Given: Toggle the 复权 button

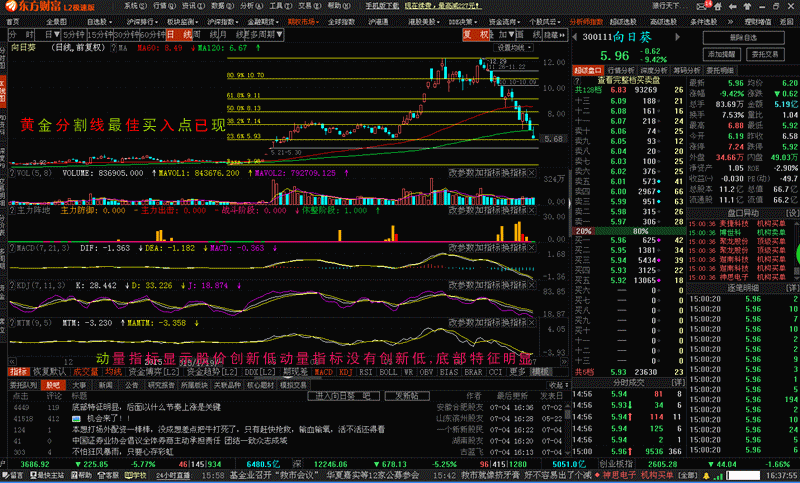Looking at the screenshot, I should [477, 35].
